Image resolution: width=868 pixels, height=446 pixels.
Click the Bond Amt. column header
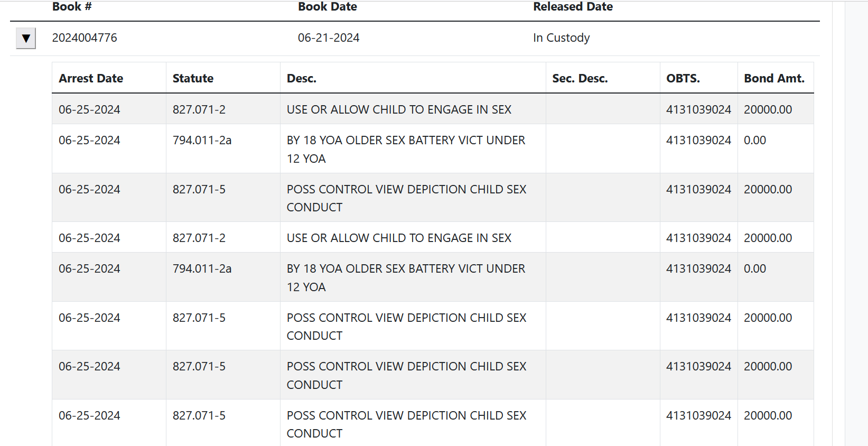pyautogui.click(x=774, y=78)
